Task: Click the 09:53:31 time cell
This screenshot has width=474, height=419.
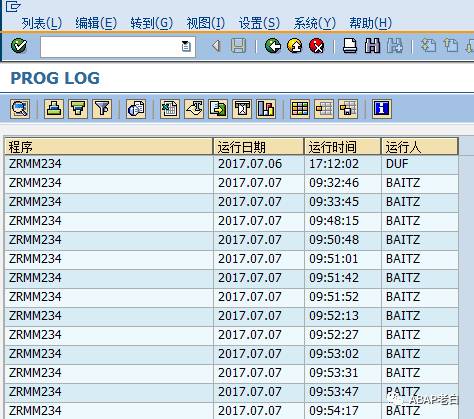Action: tap(342, 373)
